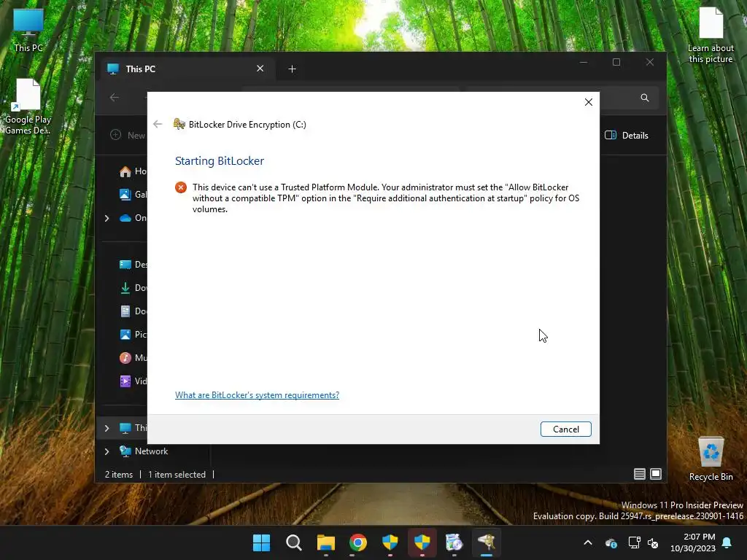
Task: Launch Google Chrome from taskbar
Action: tap(357, 542)
